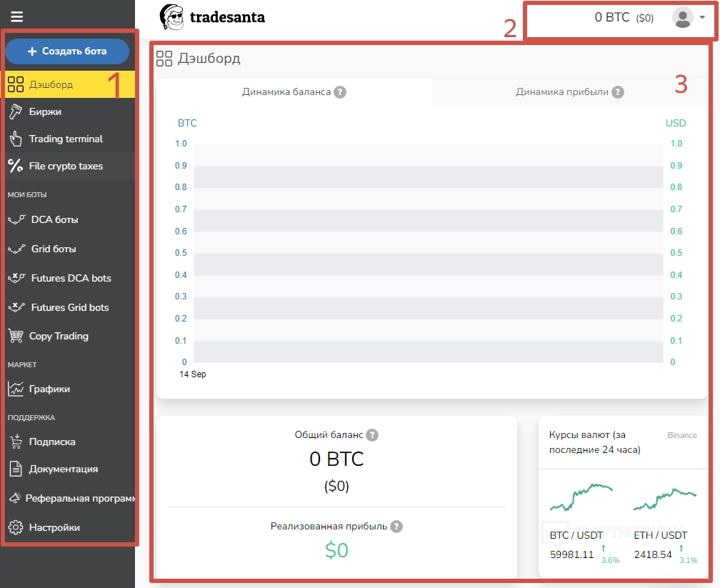
Task: Click the BTC / USDT sparkline chart
Action: (x=581, y=497)
